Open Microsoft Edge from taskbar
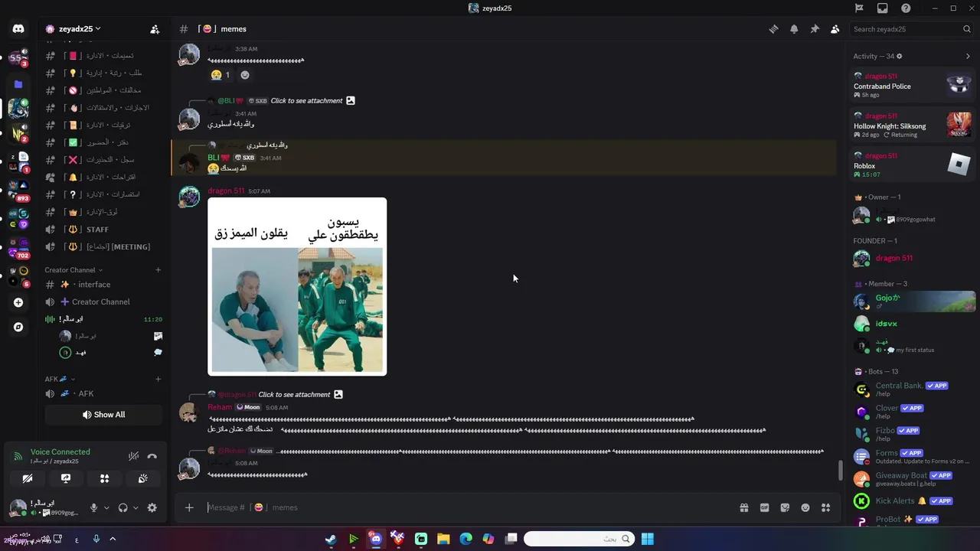The width and height of the screenshot is (980, 551). tap(465, 539)
